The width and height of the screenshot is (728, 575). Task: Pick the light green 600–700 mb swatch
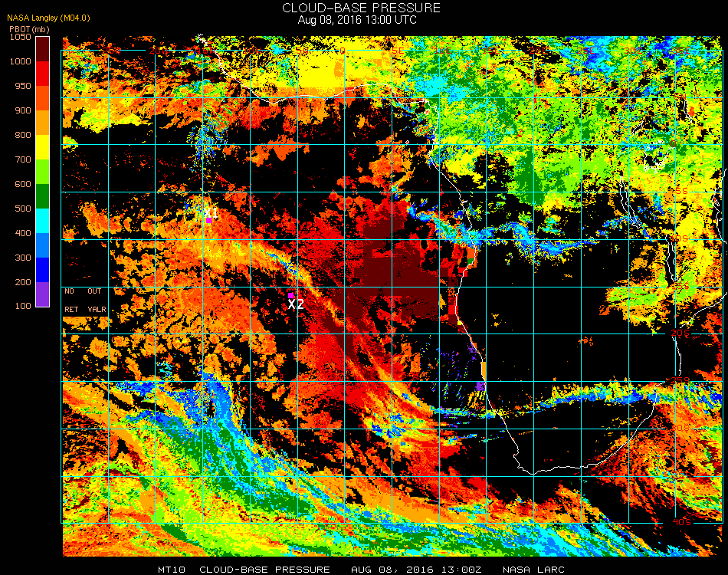click(x=43, y=172)
